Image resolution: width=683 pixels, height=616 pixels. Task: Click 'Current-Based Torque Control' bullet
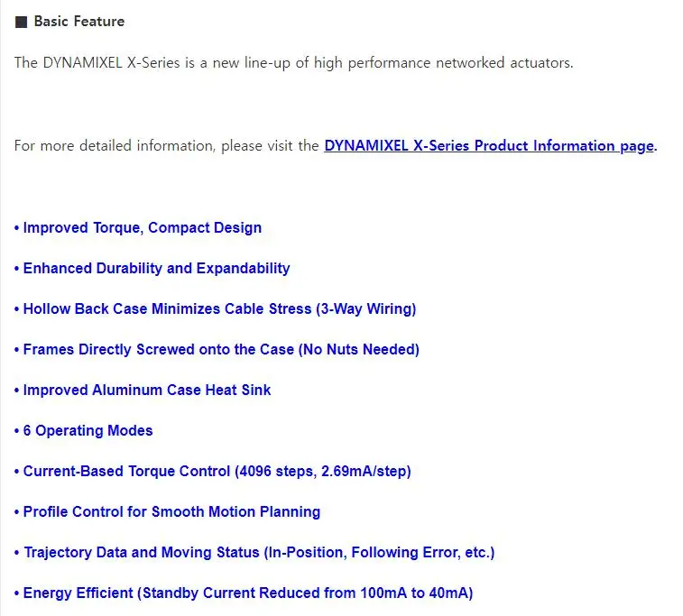(x=213, y=471)
